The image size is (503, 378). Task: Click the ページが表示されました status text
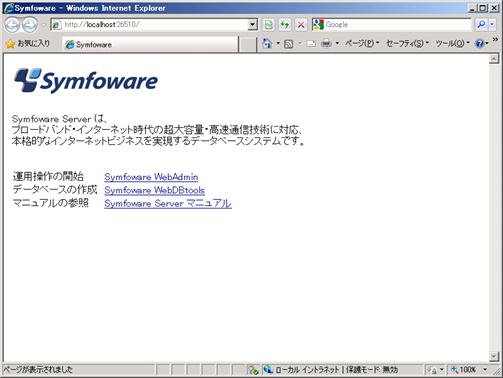[38, 369]
